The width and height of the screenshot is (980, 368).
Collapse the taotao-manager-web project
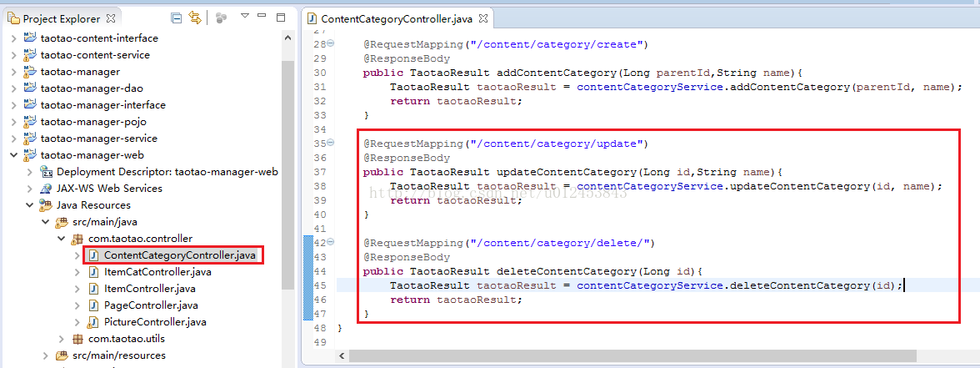(13, 155)
